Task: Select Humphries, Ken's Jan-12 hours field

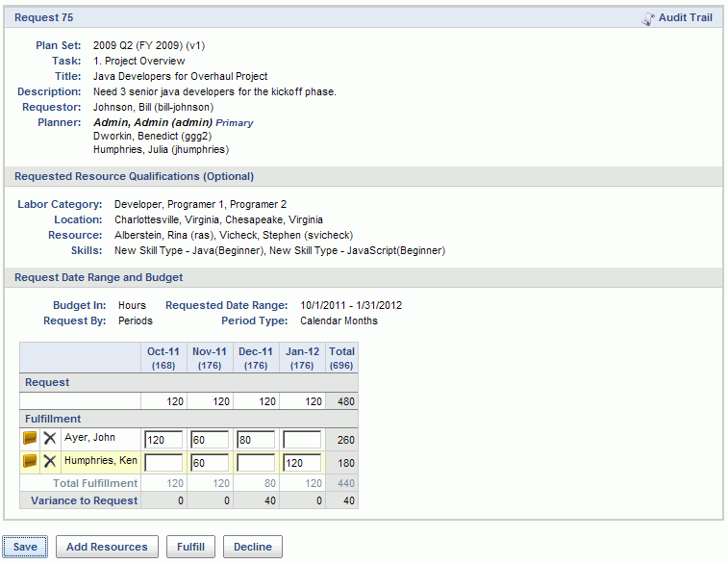Action: [x=302, y=463]
